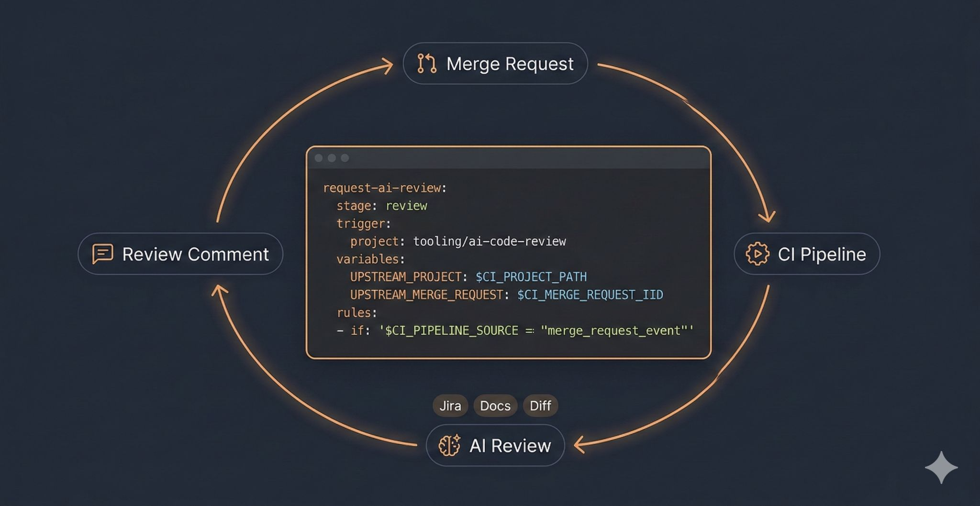Click the first window dot in code window
The height and width of the screenshot is (506, 980).
point(319,158)
